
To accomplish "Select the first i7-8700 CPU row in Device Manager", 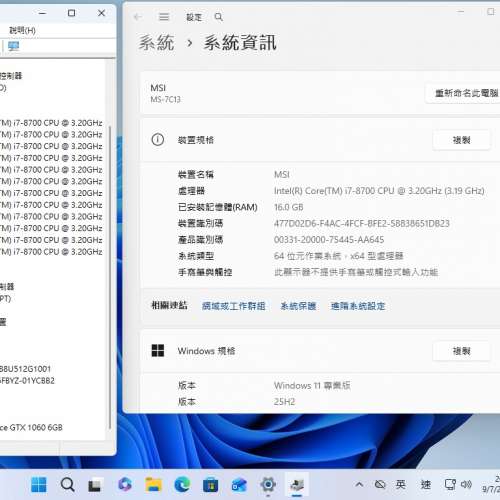I will (51, 123).
